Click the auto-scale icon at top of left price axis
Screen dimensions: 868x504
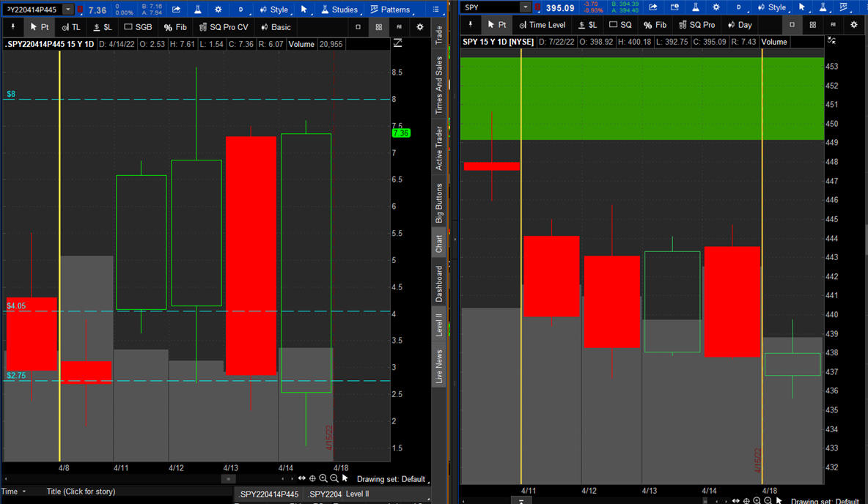click(397, 43)
